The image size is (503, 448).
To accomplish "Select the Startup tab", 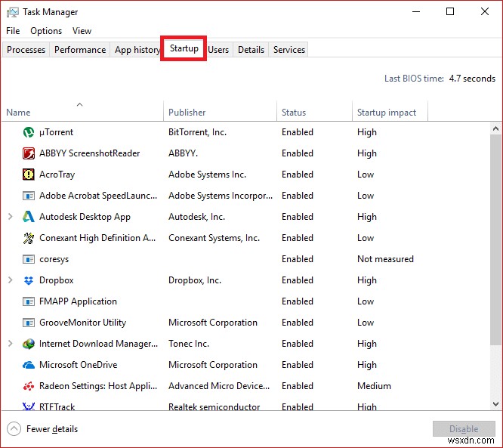I will (184, 48).
